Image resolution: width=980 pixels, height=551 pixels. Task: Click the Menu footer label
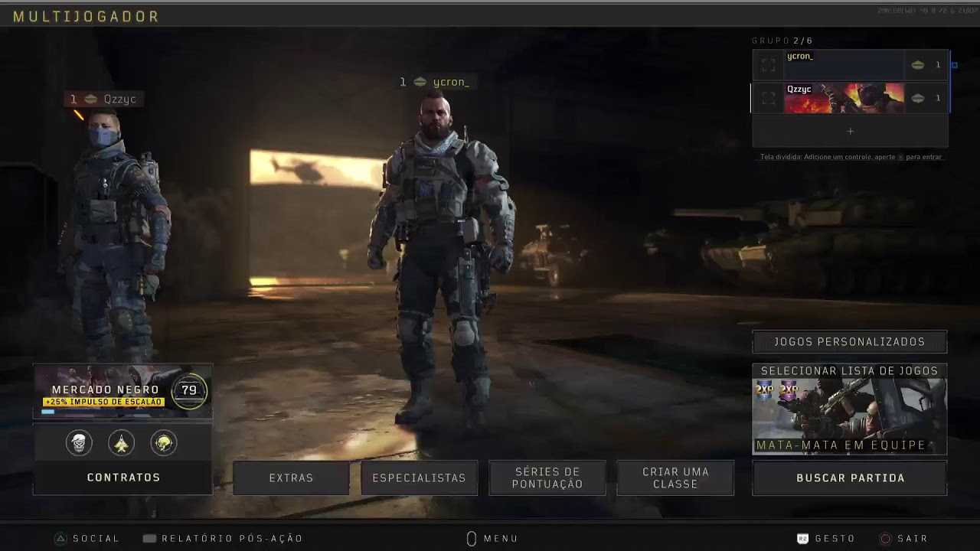[501, 539]
